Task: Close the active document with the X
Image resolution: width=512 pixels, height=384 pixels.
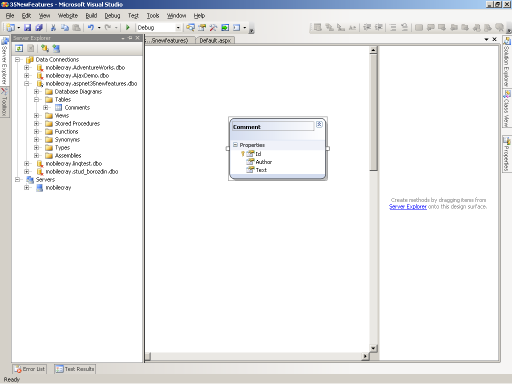Action: click(x=495, y=39)
